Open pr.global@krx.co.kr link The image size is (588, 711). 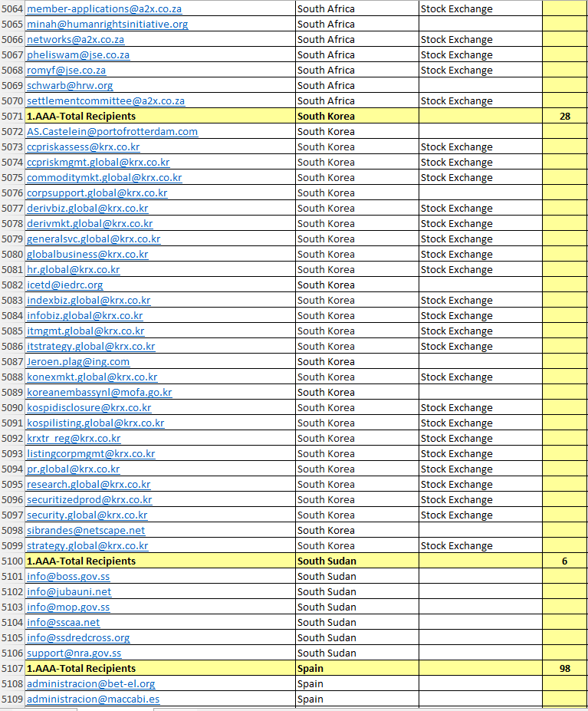click(x=74, y=469)
